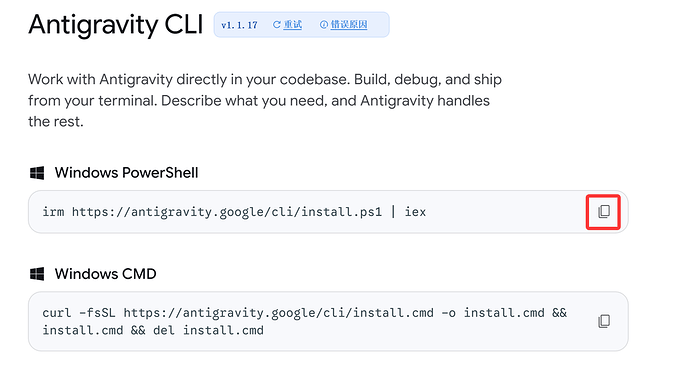Click the circular retry arrow icon
This screenshot has width=690, height=371.
(x=276, y=25)
